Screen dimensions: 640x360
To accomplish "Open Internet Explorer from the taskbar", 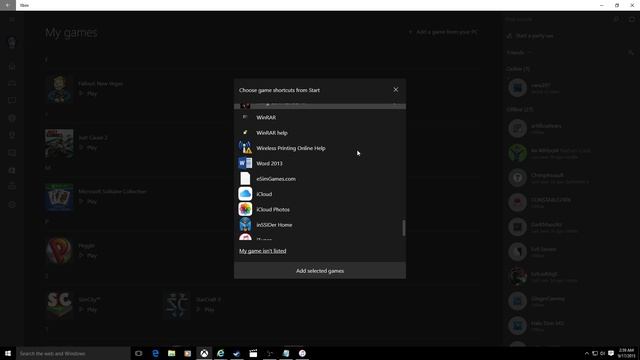I will 220,353.
